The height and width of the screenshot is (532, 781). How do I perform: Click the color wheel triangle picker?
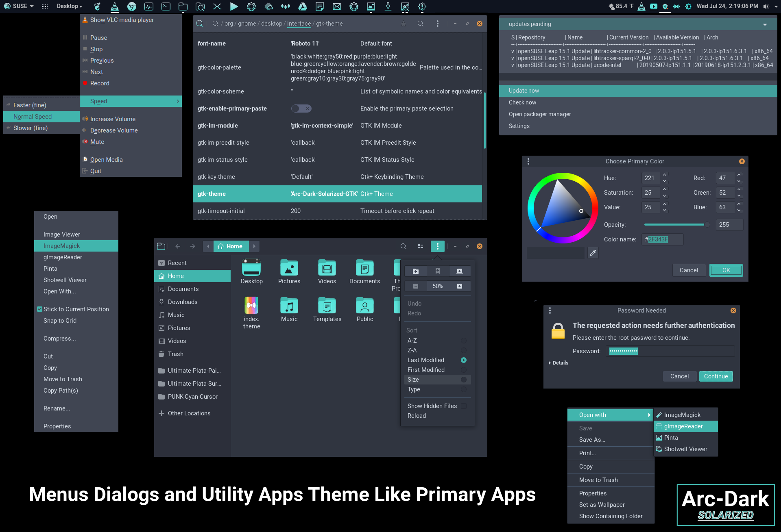(565, 203)
